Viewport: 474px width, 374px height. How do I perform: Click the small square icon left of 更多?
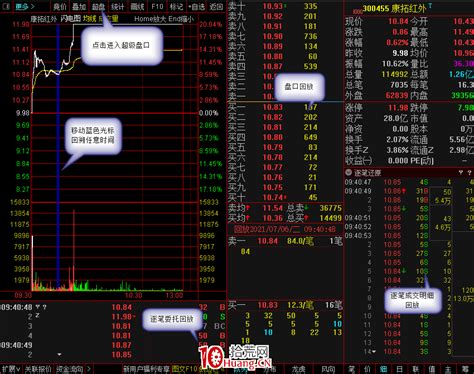tap(6, 6)
